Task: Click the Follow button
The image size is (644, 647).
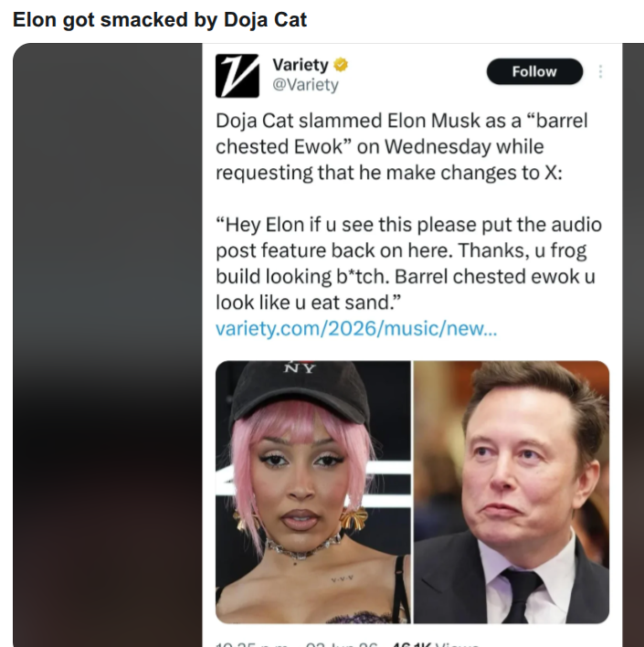Action: (x=534, y=72)
